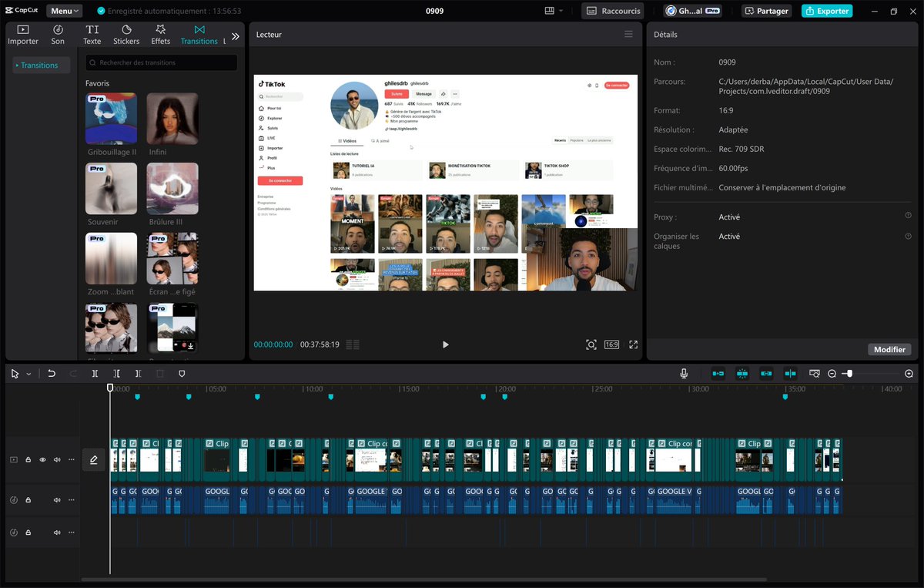
Task: Zoom out the timeline with minus icon
Action: pyautogui.click(x=832, y=373)
